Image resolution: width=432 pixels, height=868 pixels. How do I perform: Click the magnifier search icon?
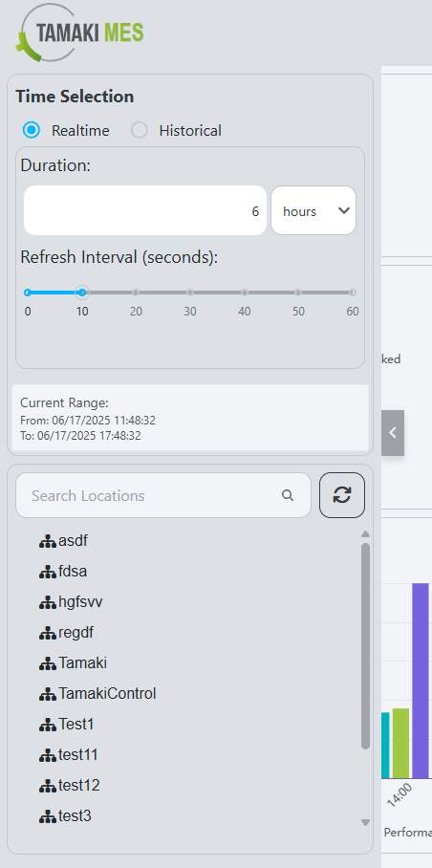(288, 495)
